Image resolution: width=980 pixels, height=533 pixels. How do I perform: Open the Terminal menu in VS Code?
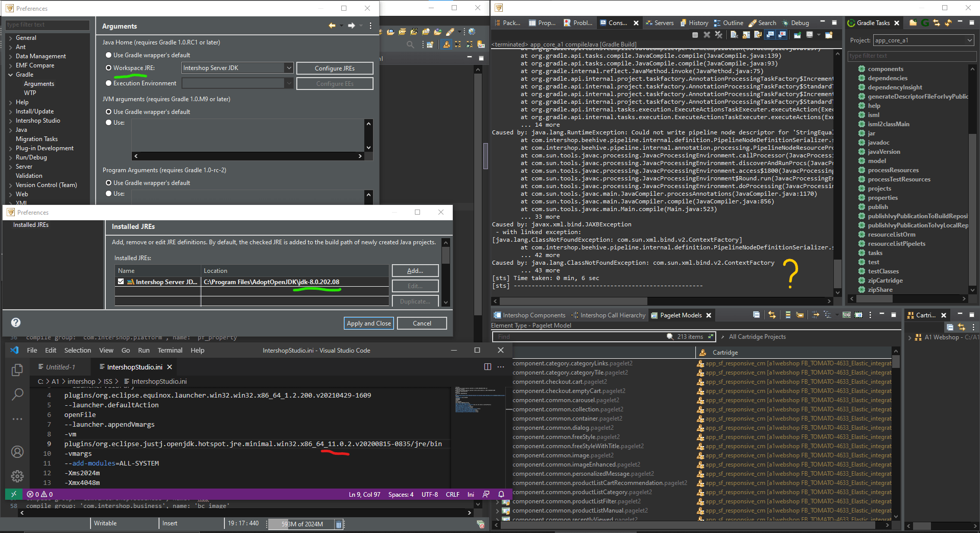click(x=170, y=350)
